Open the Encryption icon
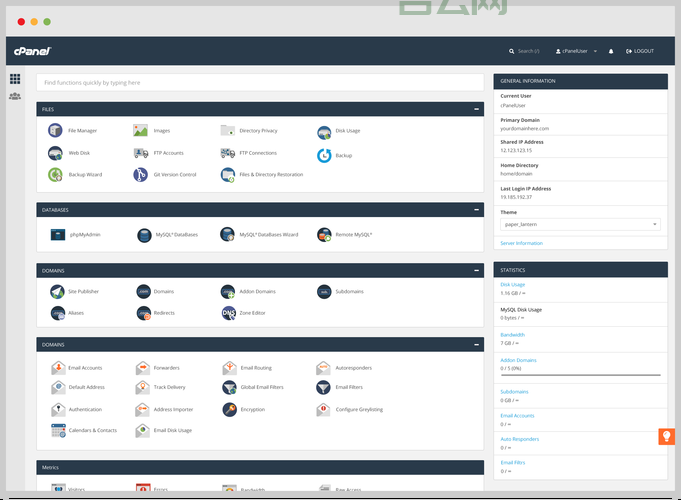Image resolution: width=681 pixels, height=500 pixels. [x=230, y=409]
